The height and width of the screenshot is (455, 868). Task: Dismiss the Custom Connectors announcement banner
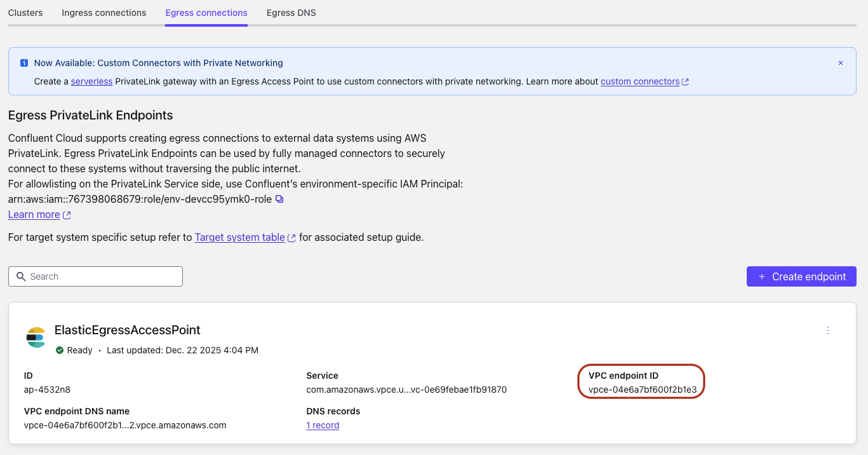[840, 63]
